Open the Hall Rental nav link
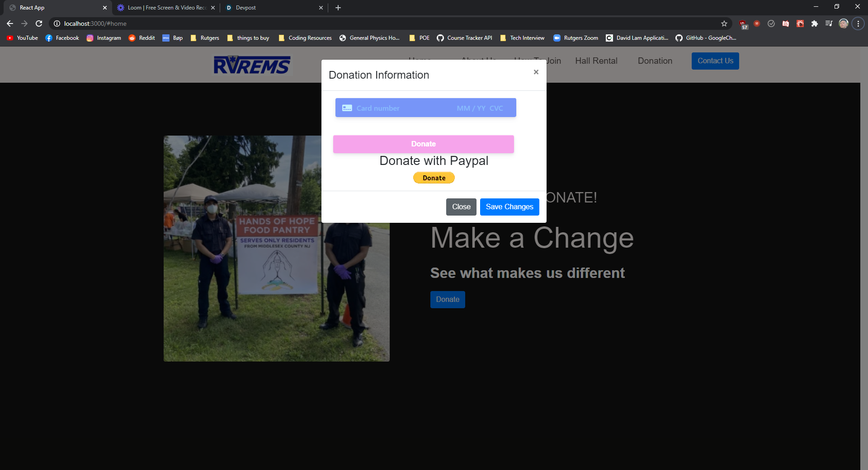Screen dimensions: 868x470 point(596,61)
